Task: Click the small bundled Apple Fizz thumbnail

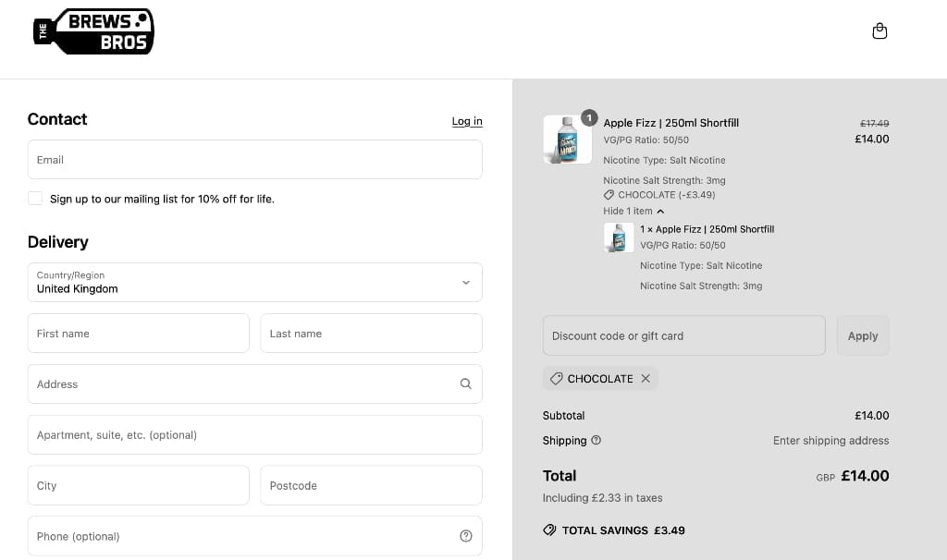Action: [619, 237]
